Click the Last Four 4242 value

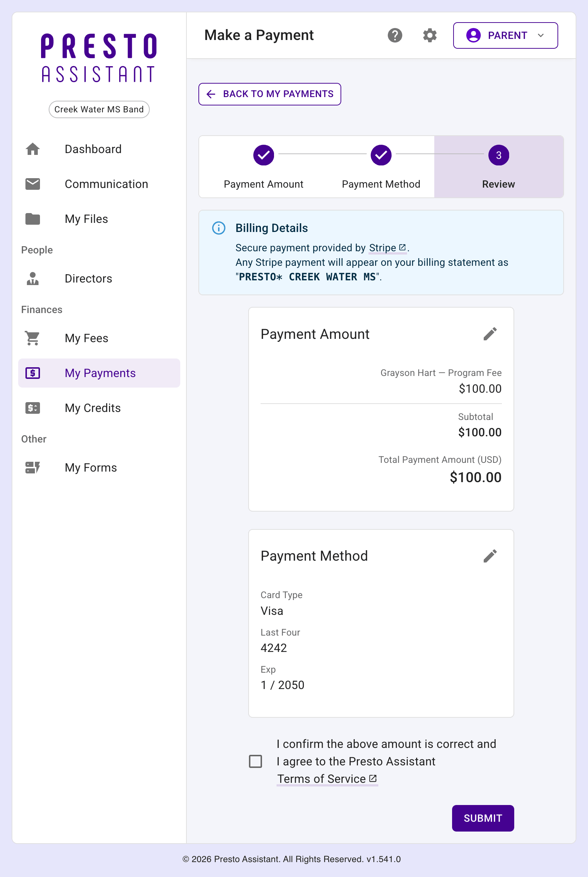pyautogui.click(x=274, y=648)
